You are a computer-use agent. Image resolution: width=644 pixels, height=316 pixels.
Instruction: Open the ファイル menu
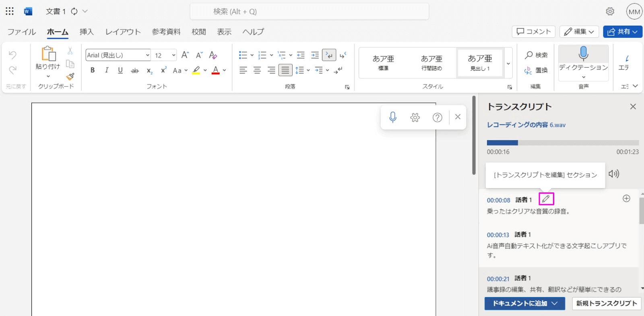[22, 32]
